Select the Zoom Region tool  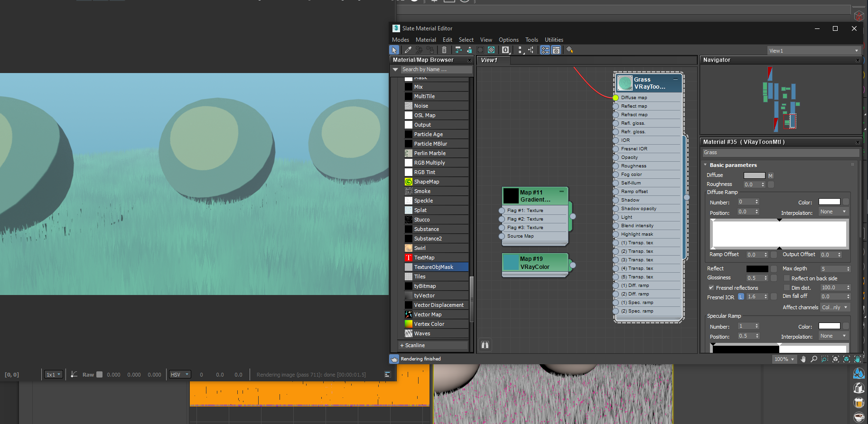tap(825, 359)
